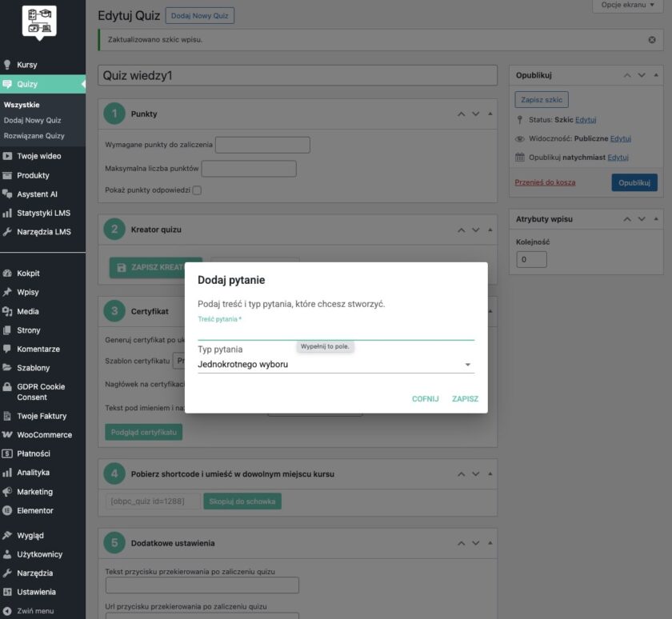The width and height of the screenshot is (672, 619).
Task: Save the question with ZAPISZ
Action: click(467, 398)
